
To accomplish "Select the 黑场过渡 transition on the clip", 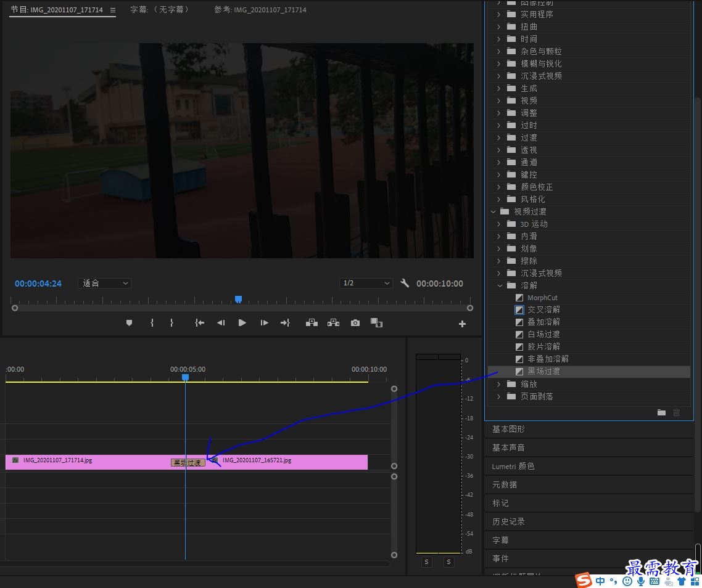I will tap(188, 462).
